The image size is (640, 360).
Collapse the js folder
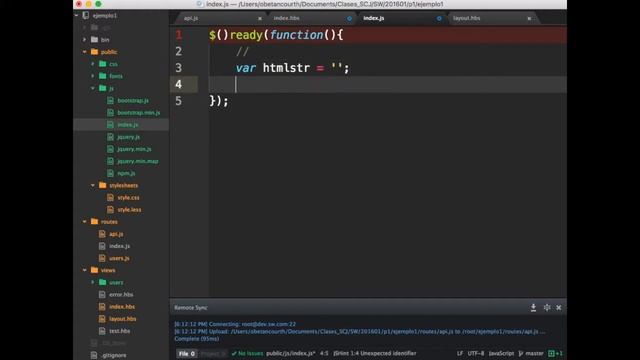tap(93, 88)
